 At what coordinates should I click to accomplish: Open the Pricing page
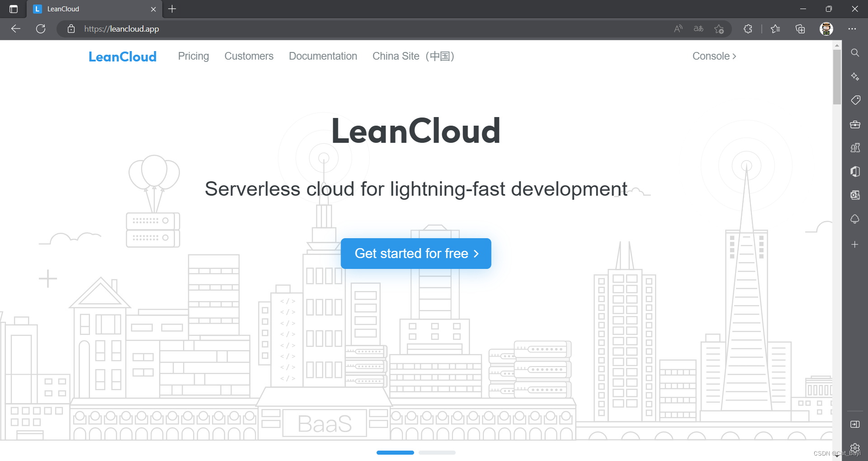(193, 56)
